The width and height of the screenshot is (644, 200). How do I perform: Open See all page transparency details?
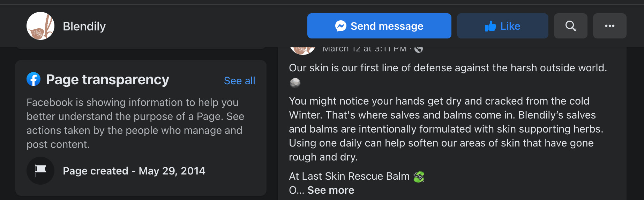tap(239, 81)
